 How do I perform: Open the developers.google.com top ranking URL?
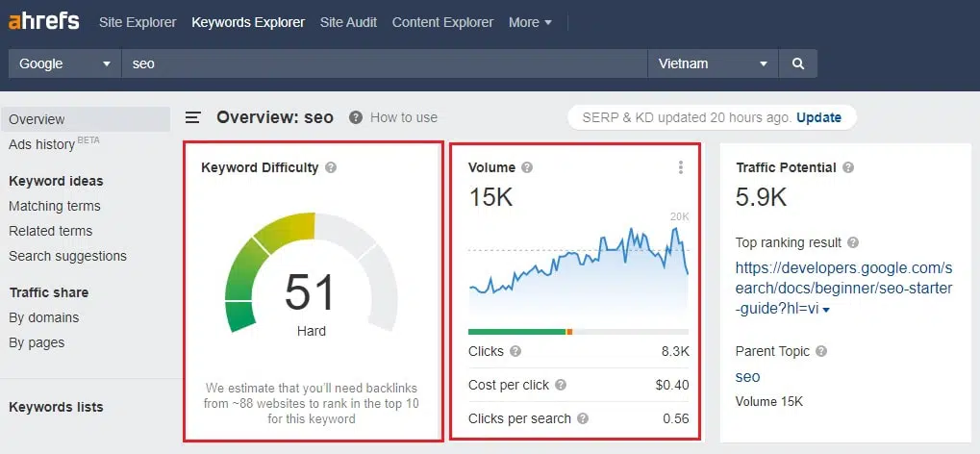843,289
